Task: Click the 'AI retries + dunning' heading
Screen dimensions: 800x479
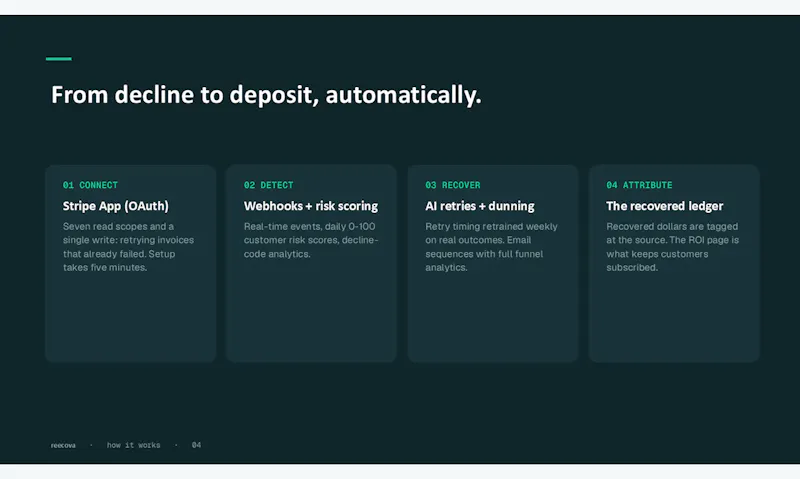Action: tap(480, 206)
